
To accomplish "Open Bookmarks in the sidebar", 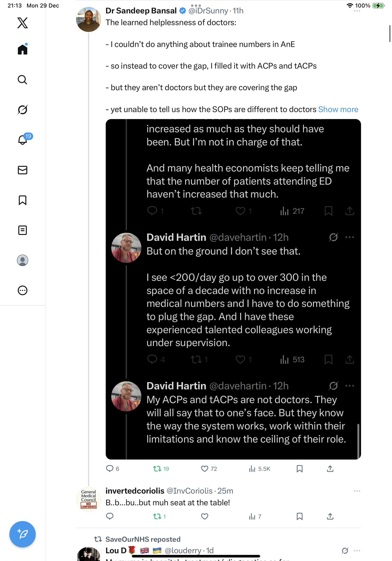I will coord(23,200).
